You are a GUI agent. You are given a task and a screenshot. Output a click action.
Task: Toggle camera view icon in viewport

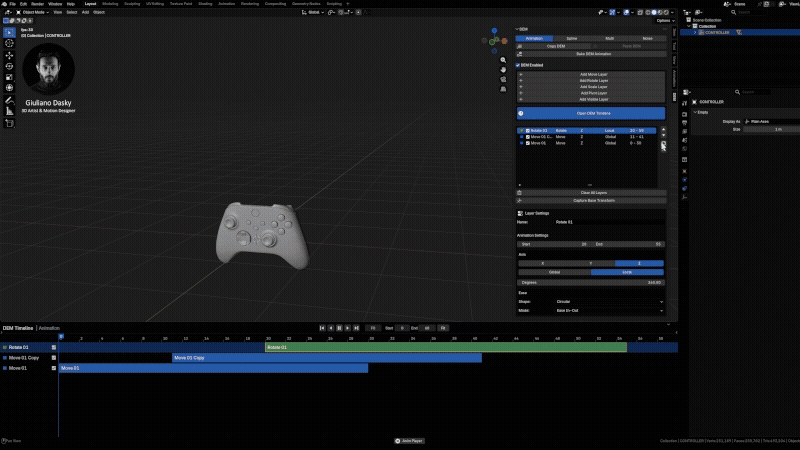point(503,79)
